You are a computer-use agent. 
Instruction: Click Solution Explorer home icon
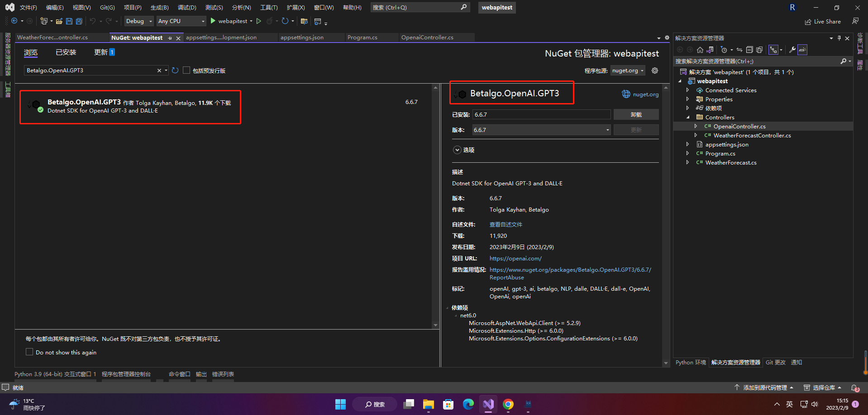click(700, 50)
